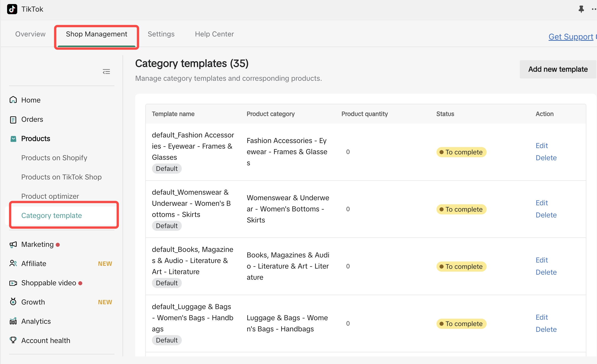
Task: Click the pin icon in title bar
Action: [581, 9]
